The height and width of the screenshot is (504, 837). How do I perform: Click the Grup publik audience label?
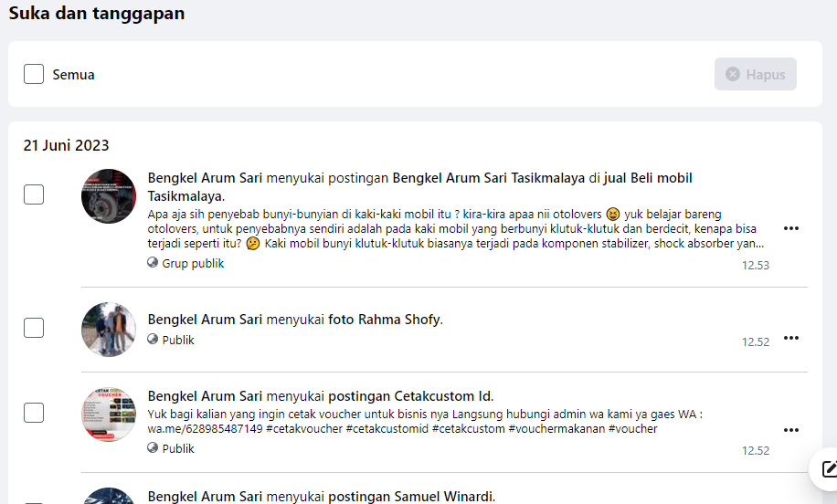click(193, 264)
